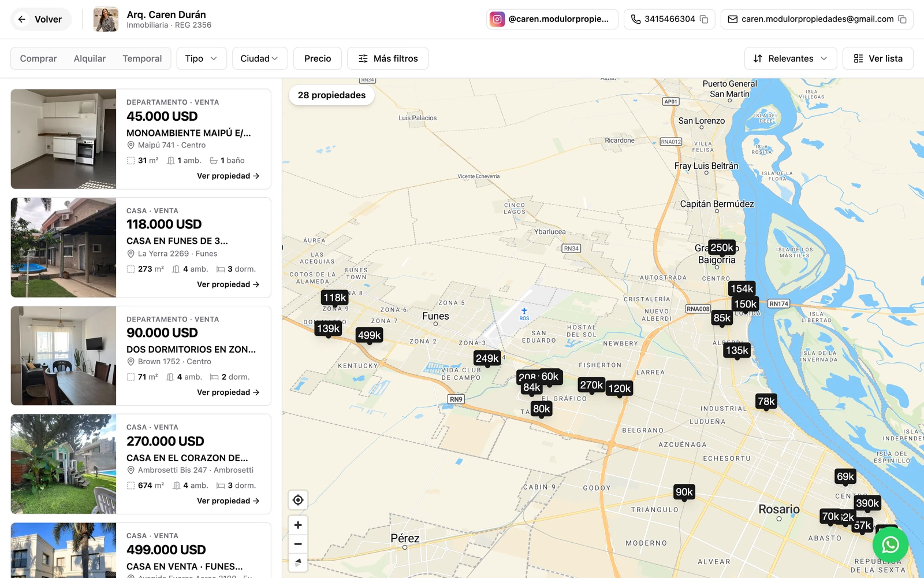
Task: Select the 499k map price marker
Action: (x=369, y=335)
